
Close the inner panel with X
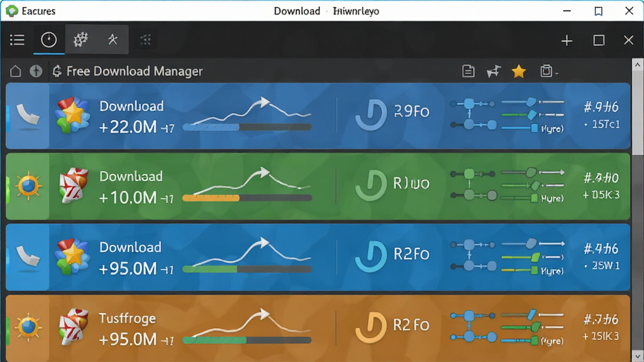[x=628, y=40]
